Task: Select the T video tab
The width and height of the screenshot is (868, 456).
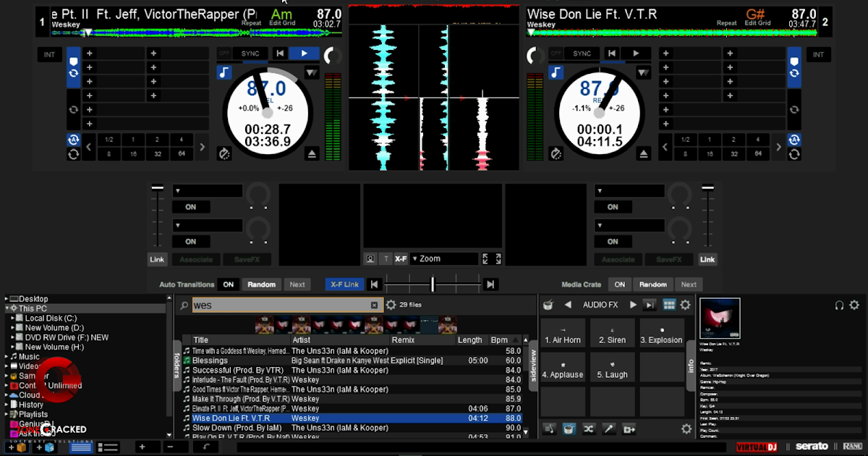Action: [x=386, y=258]
